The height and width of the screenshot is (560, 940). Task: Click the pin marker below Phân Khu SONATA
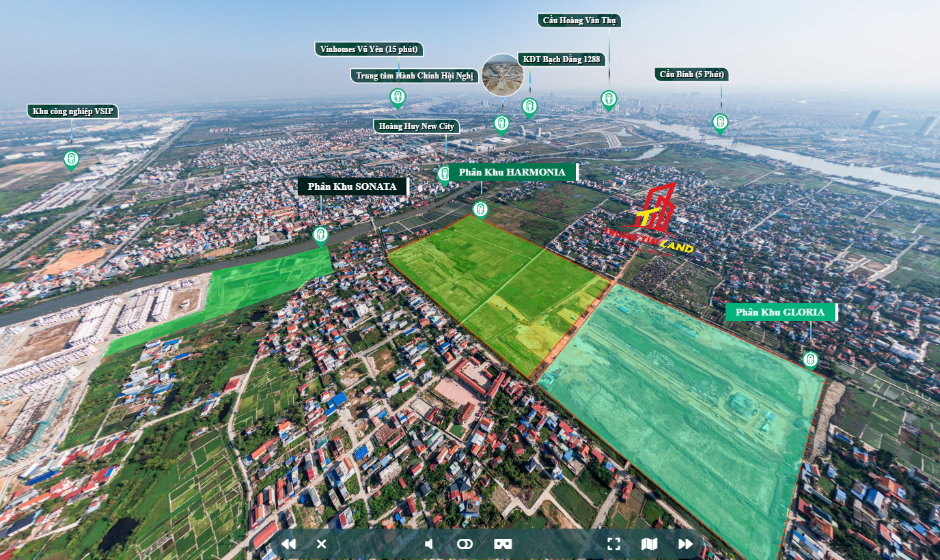pos(320,235)
